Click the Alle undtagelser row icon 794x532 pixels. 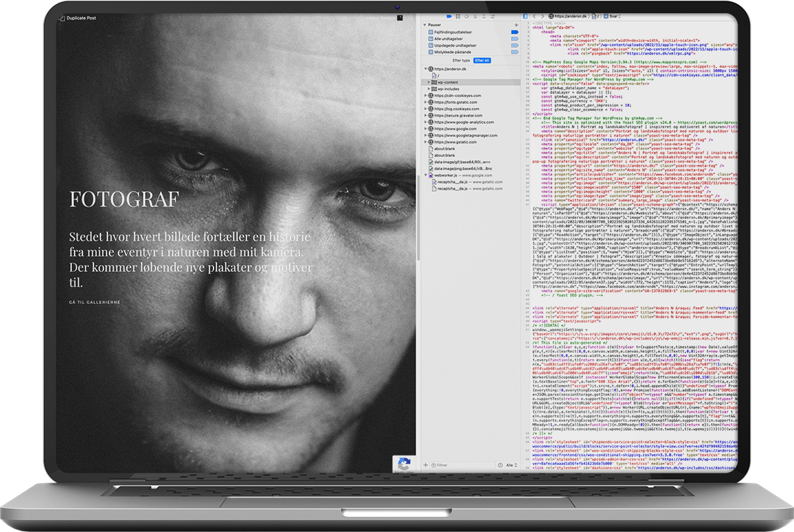point(431,38)
